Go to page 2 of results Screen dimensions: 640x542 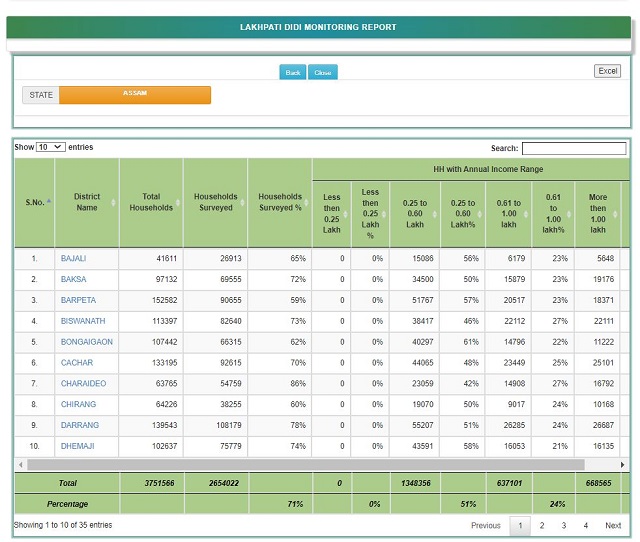pyautogui.click(x=542, y=525)
